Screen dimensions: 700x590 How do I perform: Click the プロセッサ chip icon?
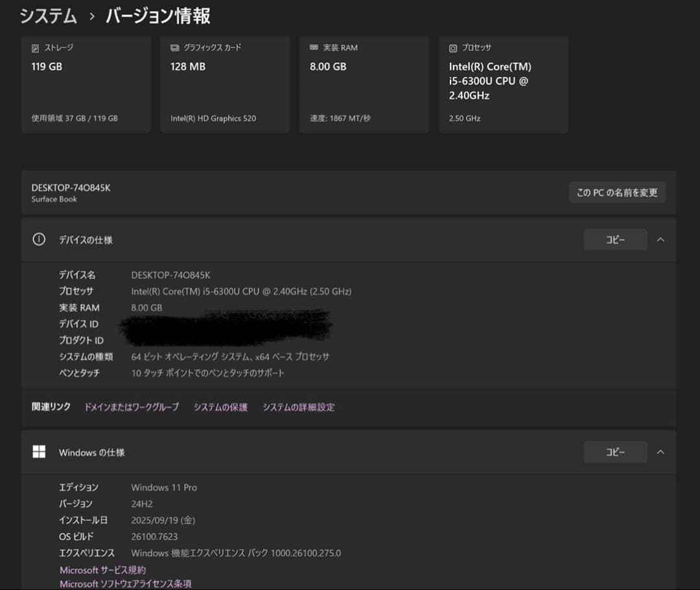[452, 47]
